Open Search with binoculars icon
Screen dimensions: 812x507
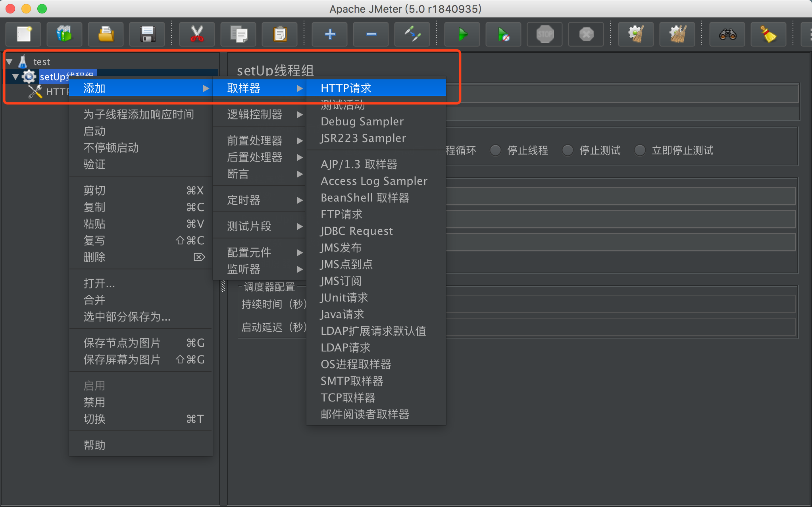[727, 34]
